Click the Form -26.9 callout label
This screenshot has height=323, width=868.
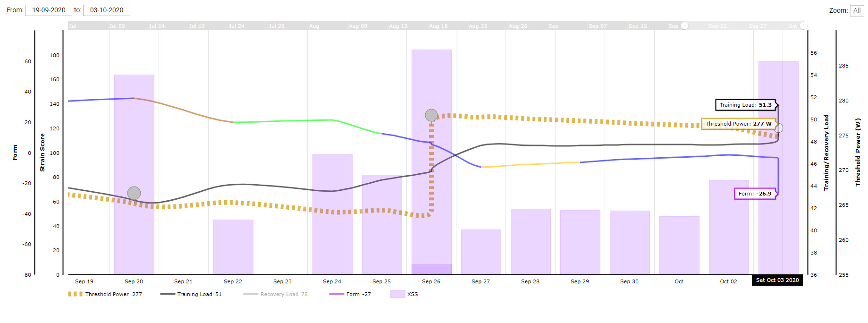(755, 194)
